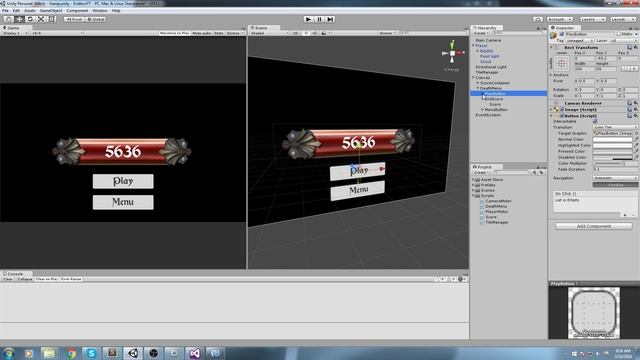Image resolution: width=640 pixels, height=360 pixels.
Task: Expand the MenuButton node in Hierarchy
Action: (x=482, y=110)
